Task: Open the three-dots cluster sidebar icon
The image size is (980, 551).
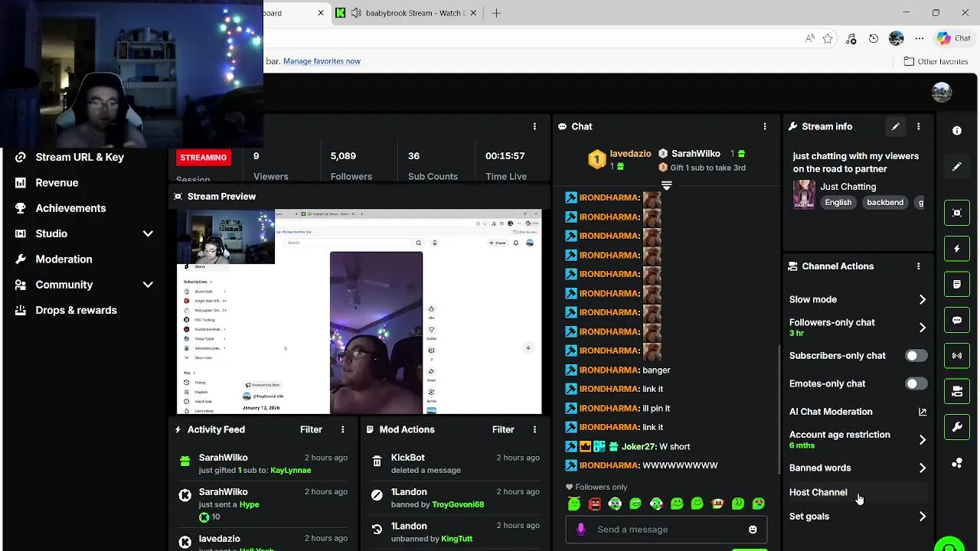Action: (957, 463)
